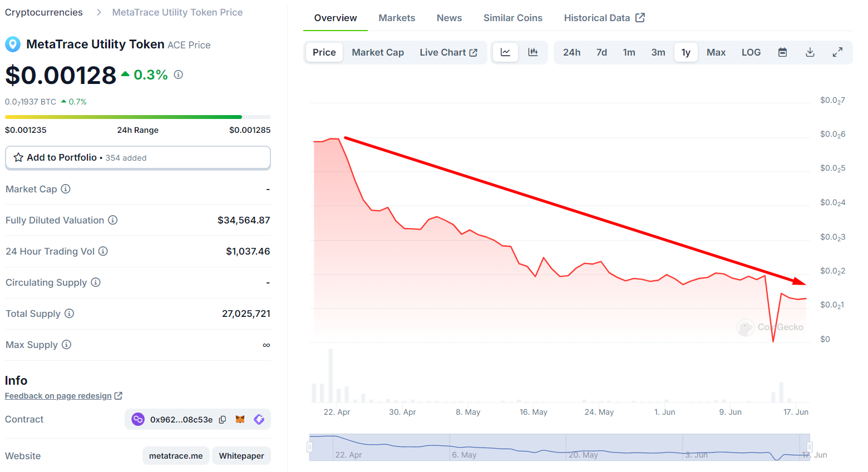Viewport: 868px width, 472px height.
Task: Open Live Chart external link
Action: 448,52
